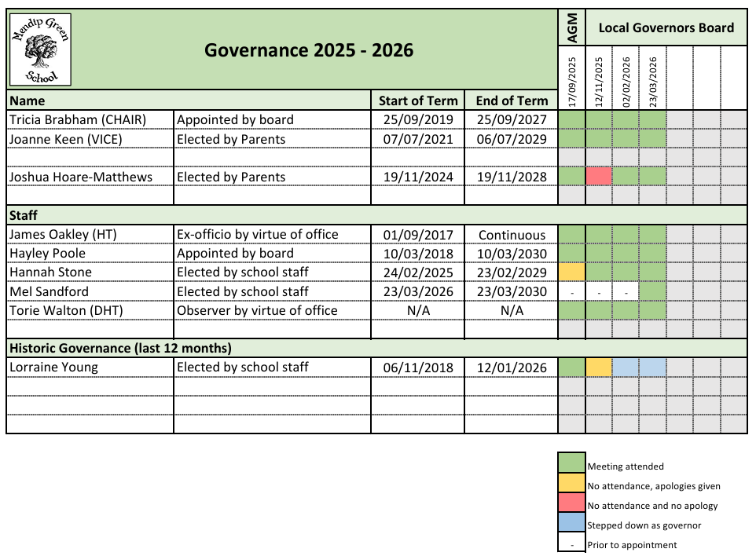
Task: Select Lorraine Young's yellow 12/11/2025 cell
Action: 599,368
